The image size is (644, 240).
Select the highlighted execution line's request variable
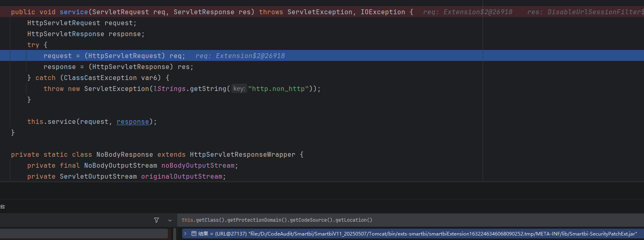pyautogui.click(x=57, y=56)
